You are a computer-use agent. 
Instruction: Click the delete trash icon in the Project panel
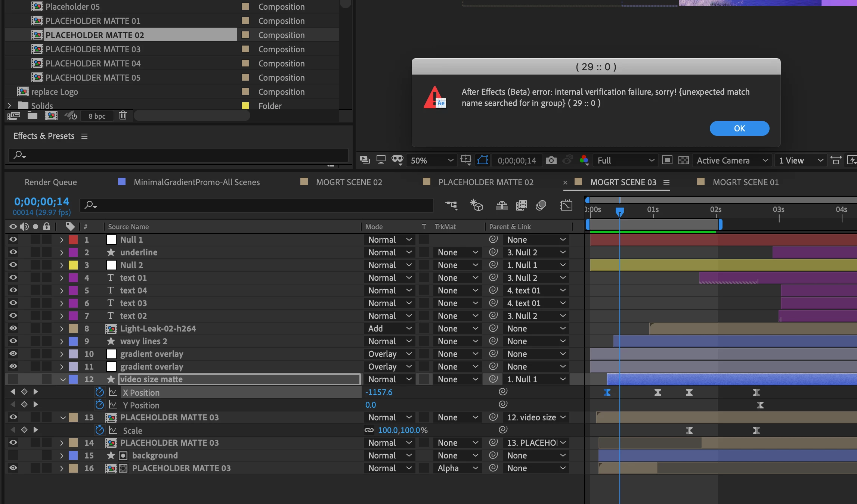click(x=123, y=115)
